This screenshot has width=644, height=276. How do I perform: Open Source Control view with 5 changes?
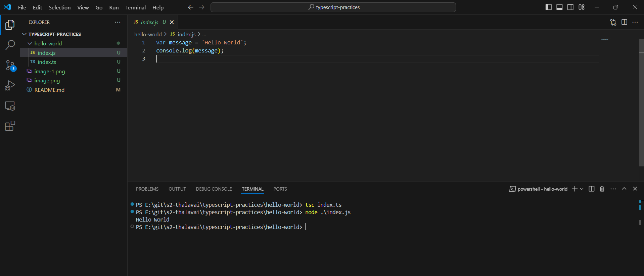tap(10, 66)
